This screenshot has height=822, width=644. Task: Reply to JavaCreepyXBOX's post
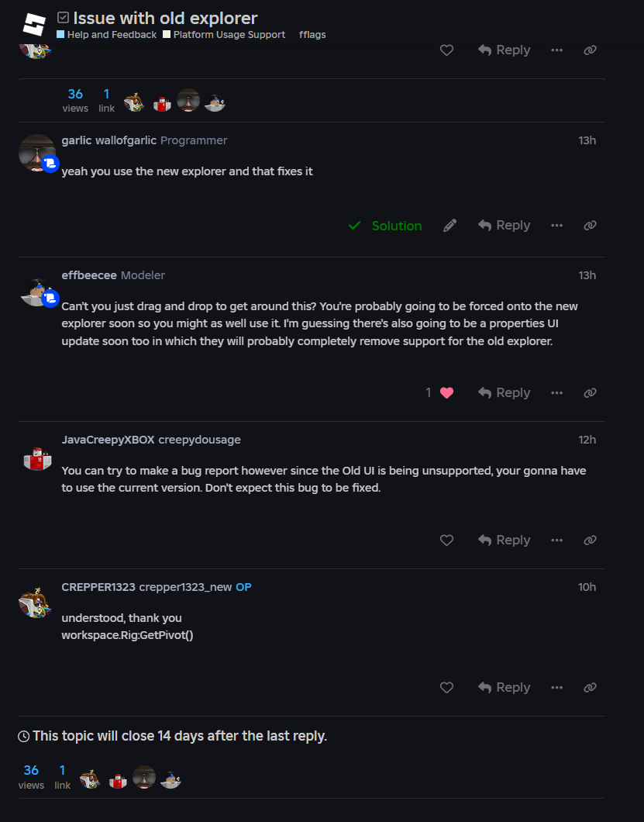point(505,541)
